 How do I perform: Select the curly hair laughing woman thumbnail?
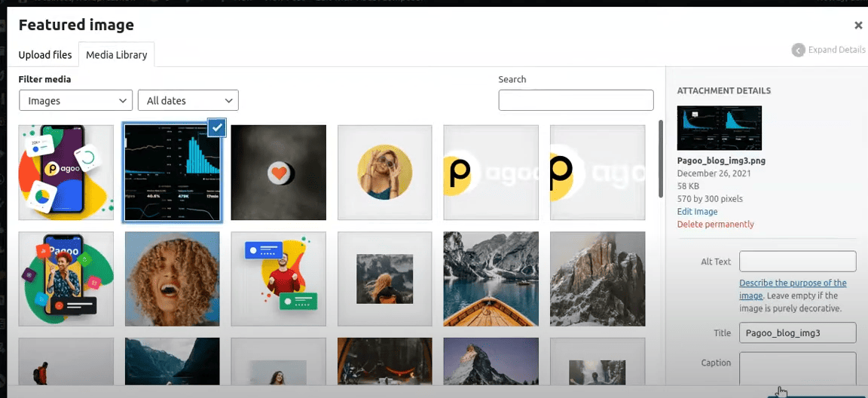tap(172, 279)
